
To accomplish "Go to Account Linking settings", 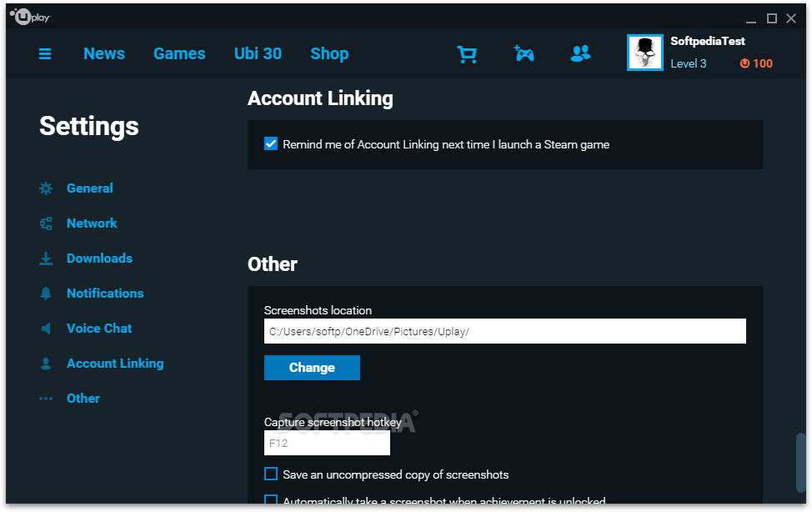I will pyautogui.click(x=115, y=364).
